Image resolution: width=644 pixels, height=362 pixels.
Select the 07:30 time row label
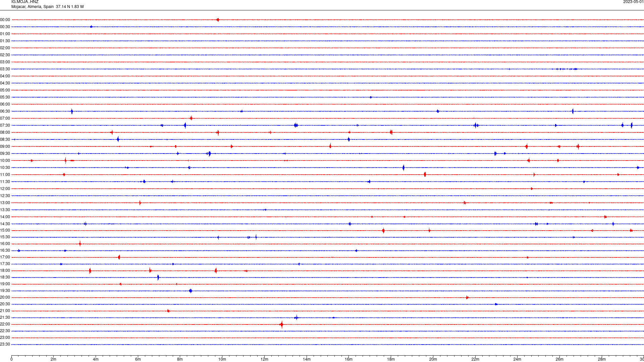pos(5,125)
